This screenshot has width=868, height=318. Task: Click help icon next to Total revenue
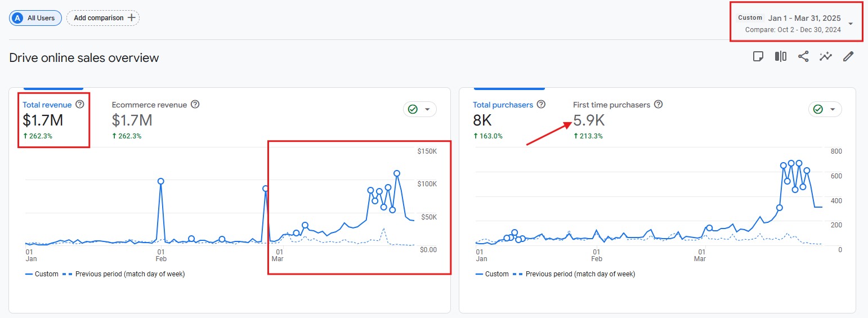click(80, 104)
